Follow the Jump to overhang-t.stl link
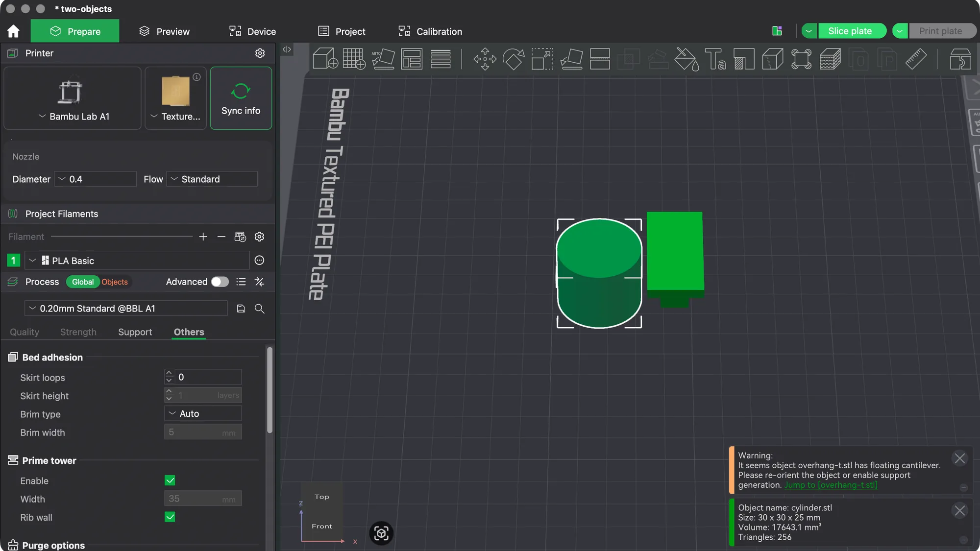The image size is (980, 551). [831, 485]
